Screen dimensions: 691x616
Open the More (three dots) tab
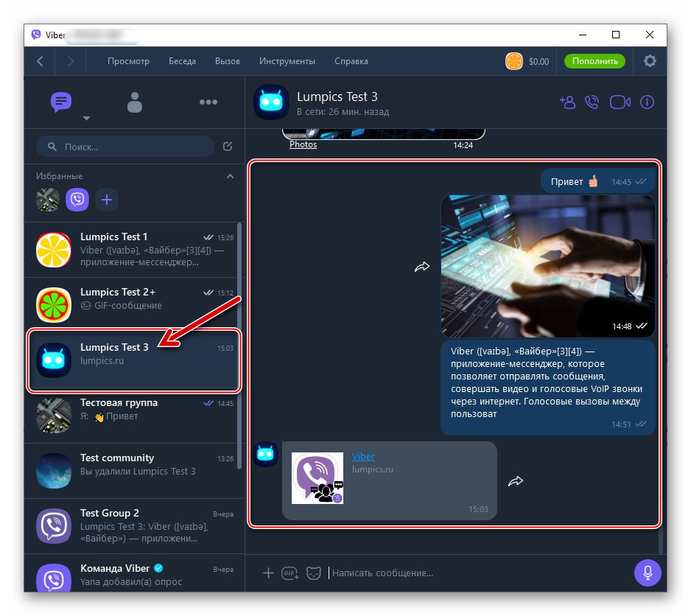pos(208,102)
